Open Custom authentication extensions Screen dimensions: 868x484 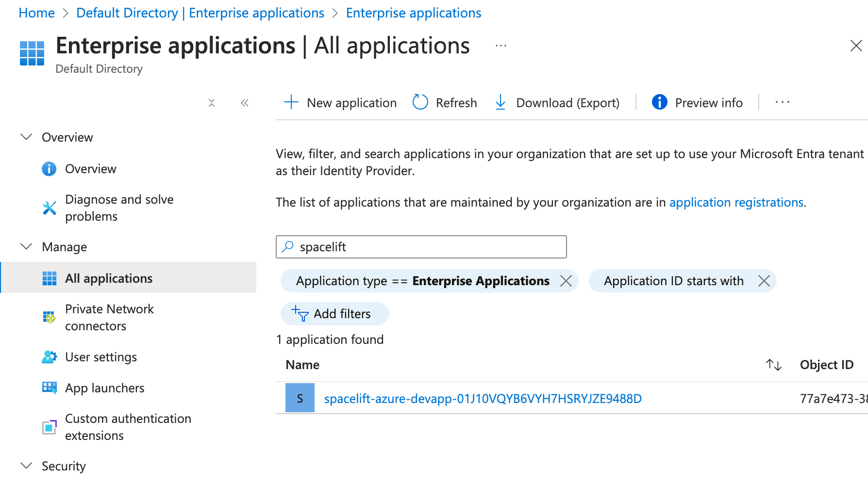[x=129, y=427]
